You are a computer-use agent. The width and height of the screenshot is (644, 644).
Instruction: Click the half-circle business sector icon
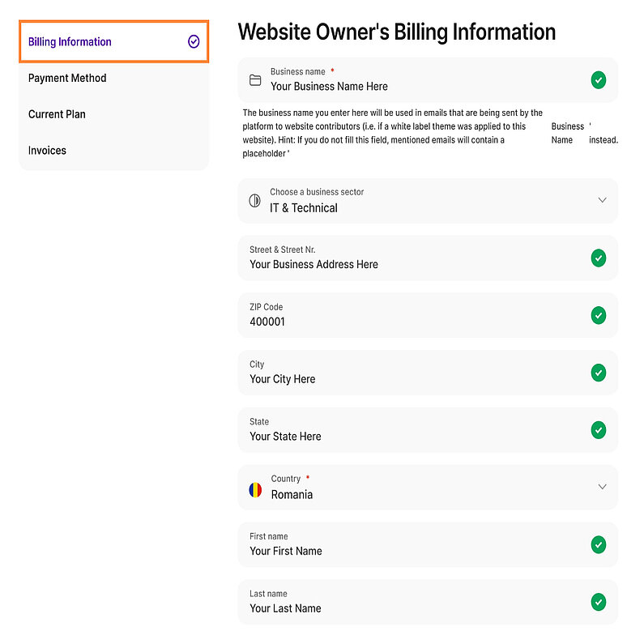(x=254, y=200)
